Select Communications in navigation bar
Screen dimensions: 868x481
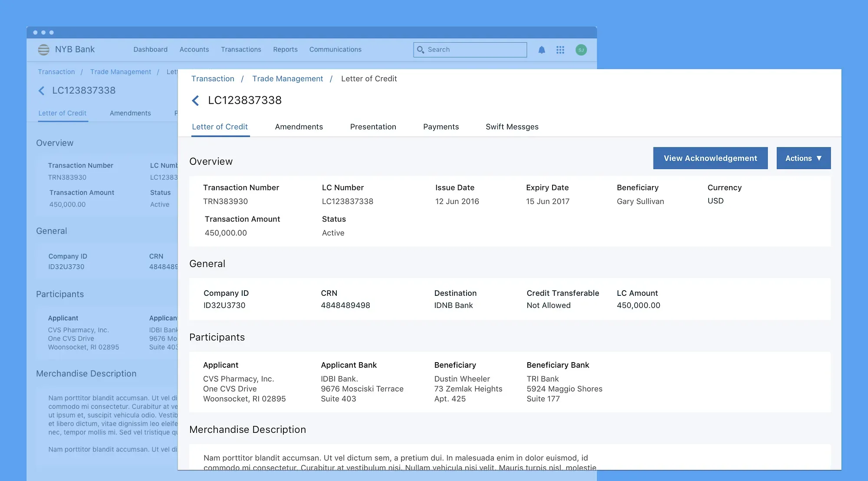(x=335, y=49)
